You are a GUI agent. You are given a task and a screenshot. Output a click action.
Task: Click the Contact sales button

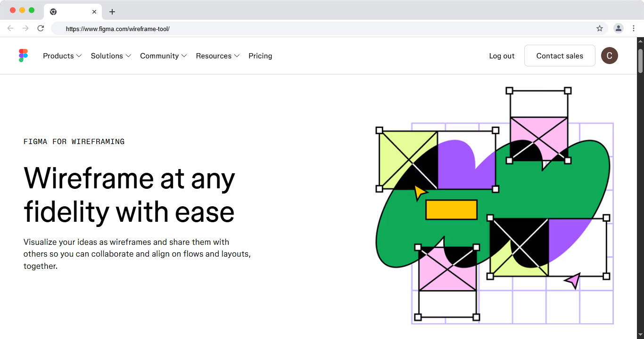click(x=560, y=56)
